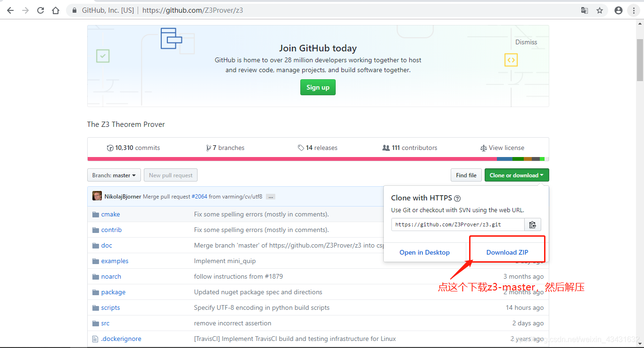This screenshot has height=348, width=644.
Task: Open the Branch: master dropdown
Action: click(114, 175)
